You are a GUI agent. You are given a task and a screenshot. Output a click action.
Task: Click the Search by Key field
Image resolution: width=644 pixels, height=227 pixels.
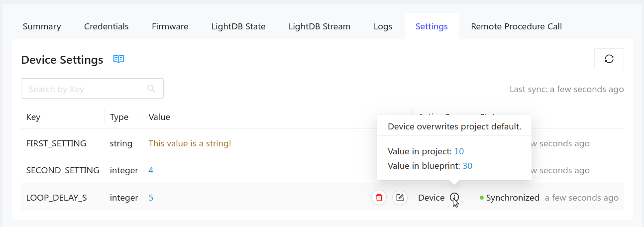pyautogui.click(x=85, y=89)
